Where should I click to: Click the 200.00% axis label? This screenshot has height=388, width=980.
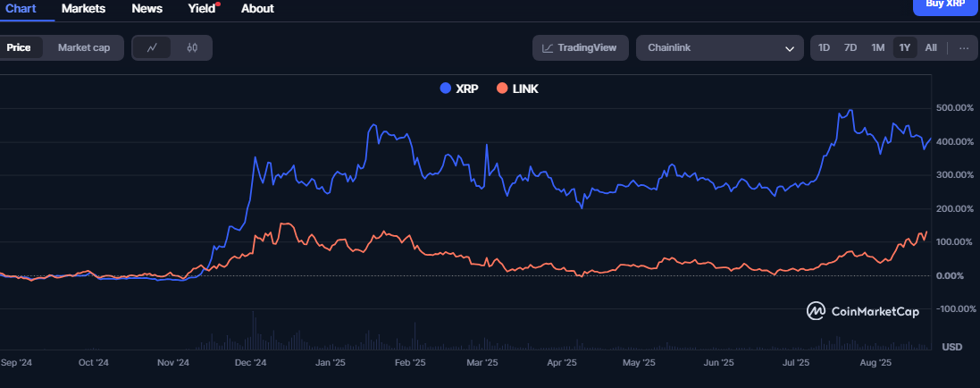click(954, 208)
